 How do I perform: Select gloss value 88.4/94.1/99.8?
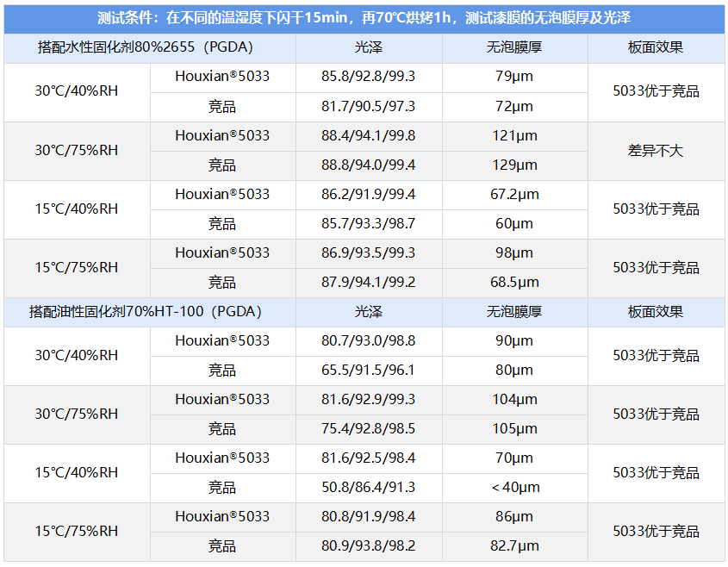coord(369,136)
